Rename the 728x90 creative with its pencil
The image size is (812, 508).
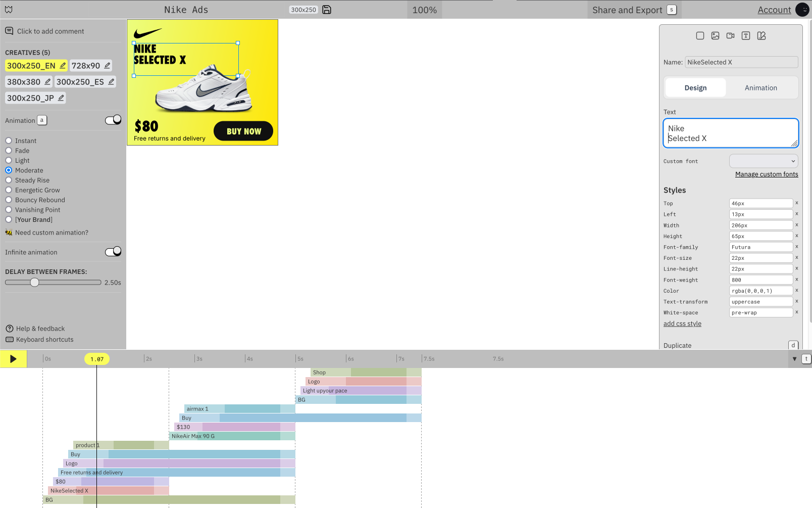[x=107, y=65]
